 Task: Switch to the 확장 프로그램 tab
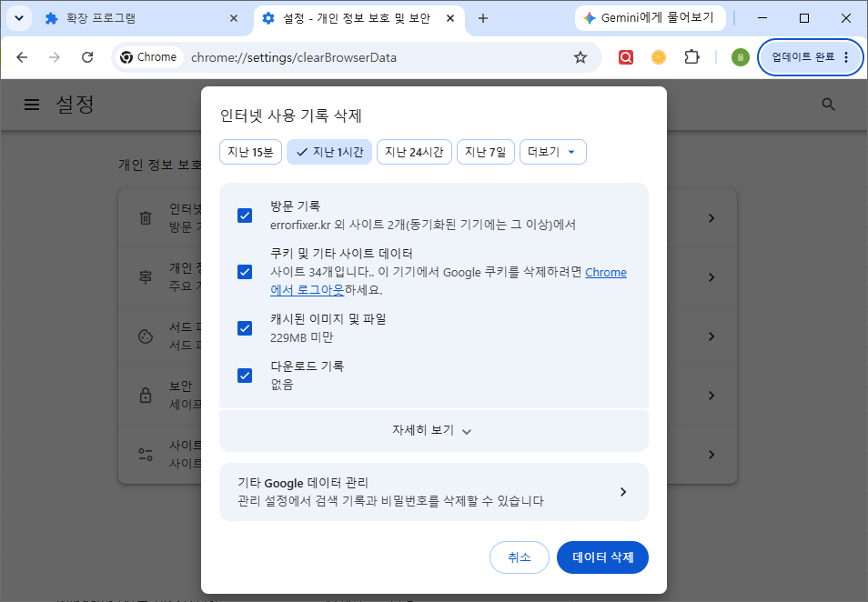pos(138,18)
